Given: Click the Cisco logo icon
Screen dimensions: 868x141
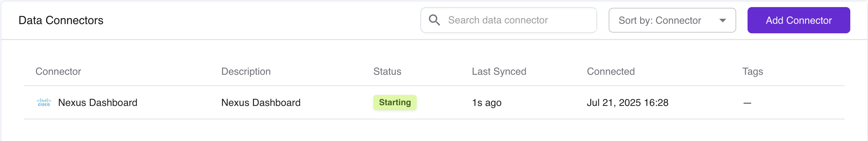Looking at the screenshot, I should tap(44, 102).
